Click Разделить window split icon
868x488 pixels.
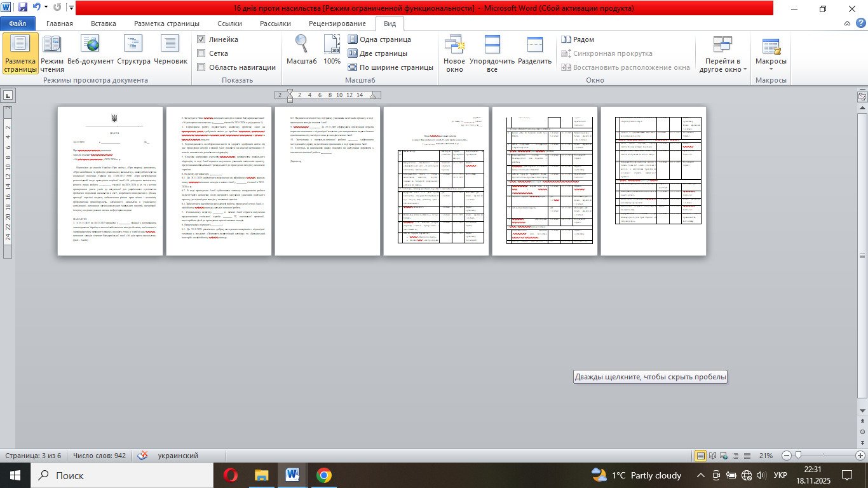pyautogui.click(x=534, y=53)
